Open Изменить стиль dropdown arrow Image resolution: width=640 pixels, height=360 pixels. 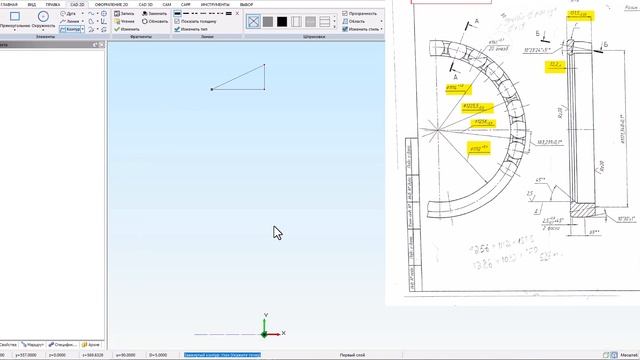[382, 29]
